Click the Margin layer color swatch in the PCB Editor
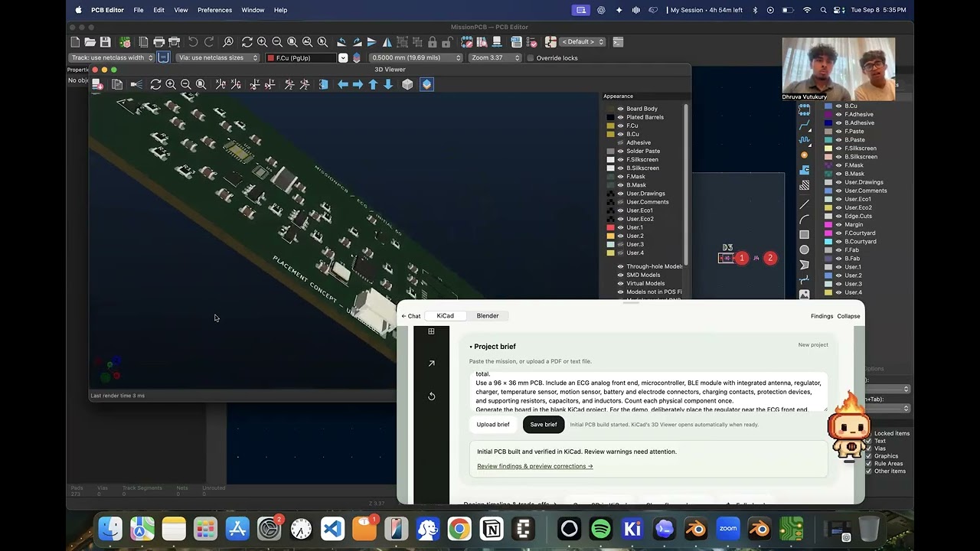This screenshot has height=551, width=980. tap(828, 224)
